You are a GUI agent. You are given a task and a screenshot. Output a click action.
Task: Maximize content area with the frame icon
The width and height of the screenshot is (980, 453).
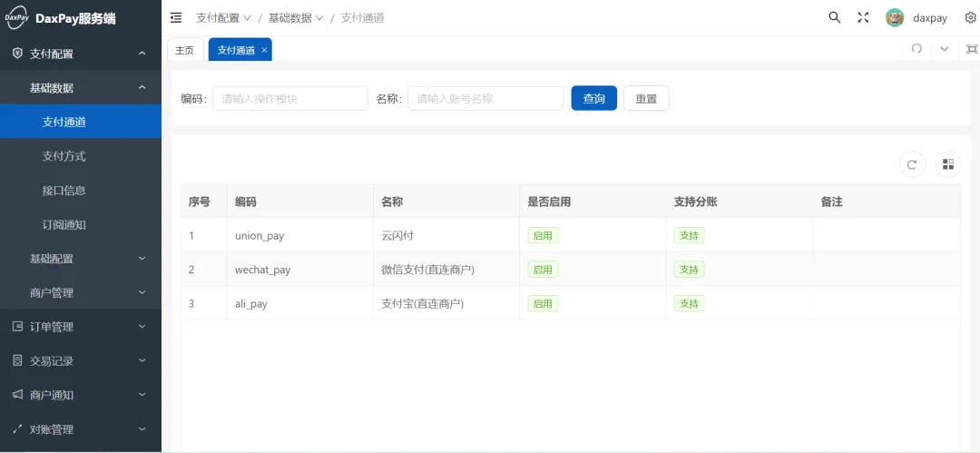click(x=972, y=49)
